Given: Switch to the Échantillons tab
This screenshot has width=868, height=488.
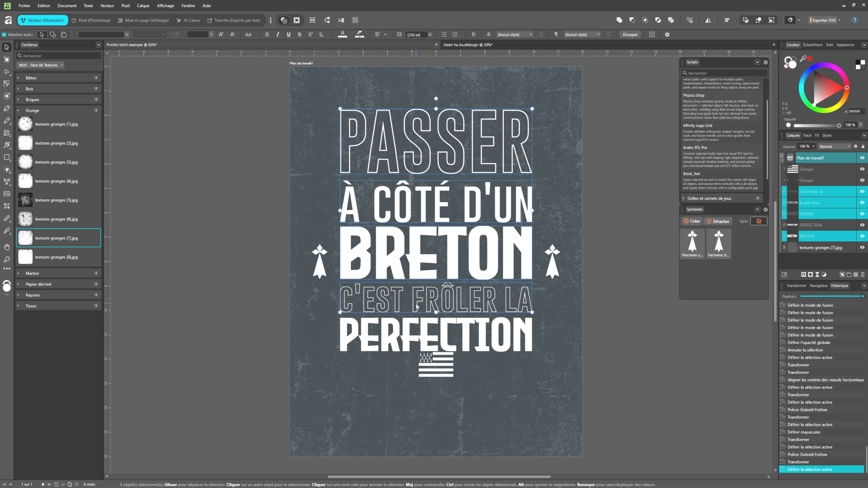Looking at the screenshot, I should point(812,45).
